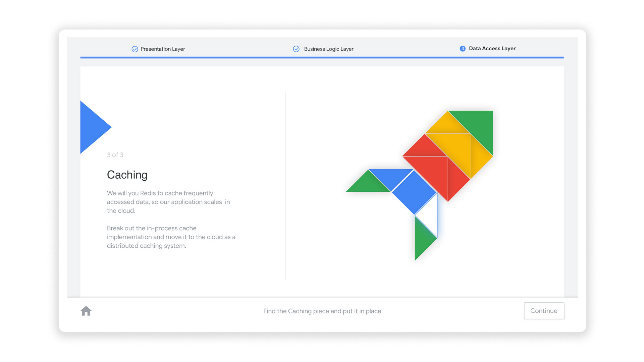This screenshot has height=362, width=644.
Task: Open the Presentation Layer step
Action: click(x=158, y=49)
